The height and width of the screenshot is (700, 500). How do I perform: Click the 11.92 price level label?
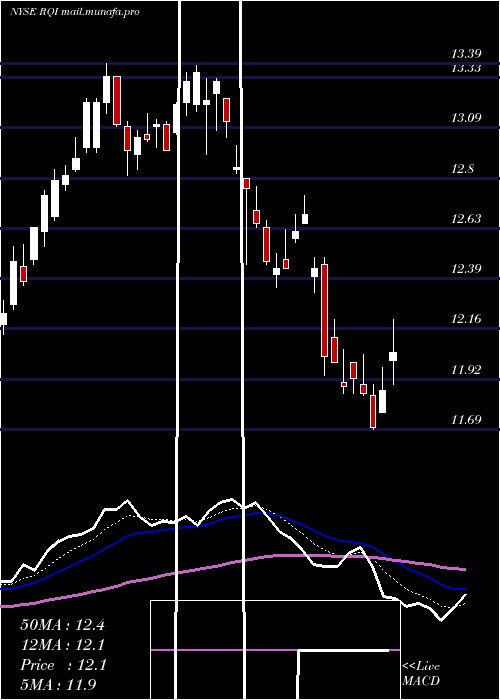[x=466, y=370]
